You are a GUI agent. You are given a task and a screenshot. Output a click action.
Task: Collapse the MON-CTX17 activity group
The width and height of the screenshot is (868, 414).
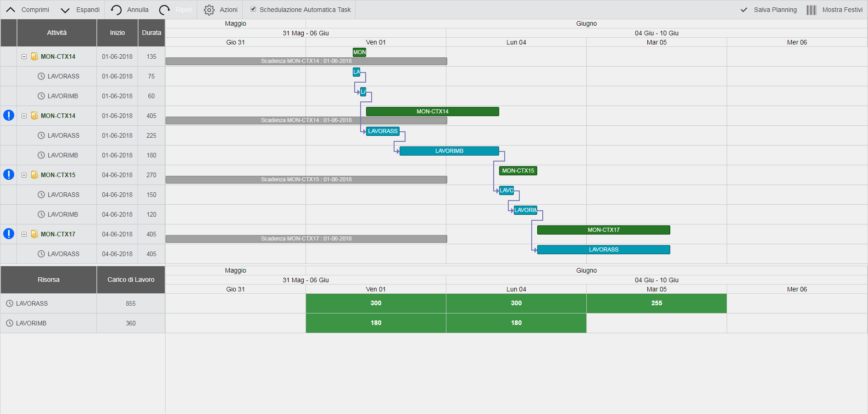click(24, 234)
